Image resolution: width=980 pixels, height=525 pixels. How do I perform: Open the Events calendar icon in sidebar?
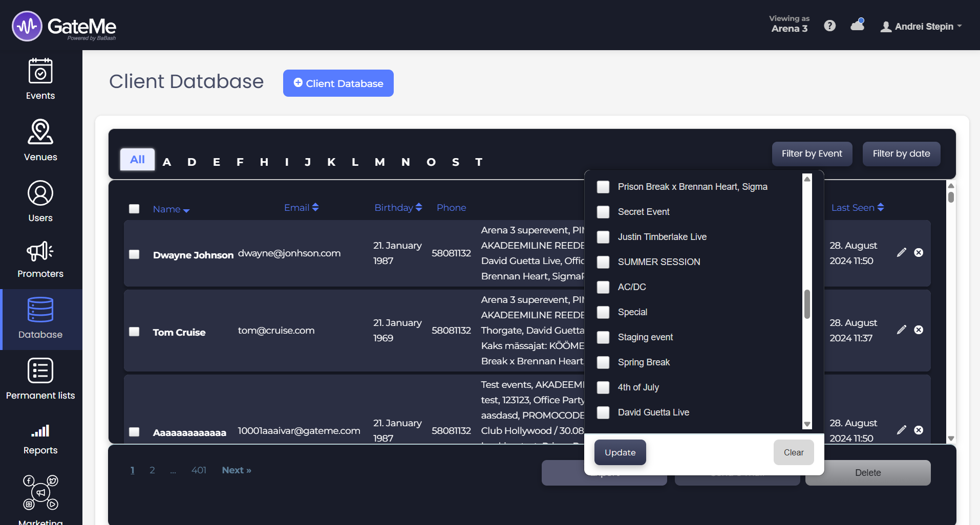click(40, 71)
